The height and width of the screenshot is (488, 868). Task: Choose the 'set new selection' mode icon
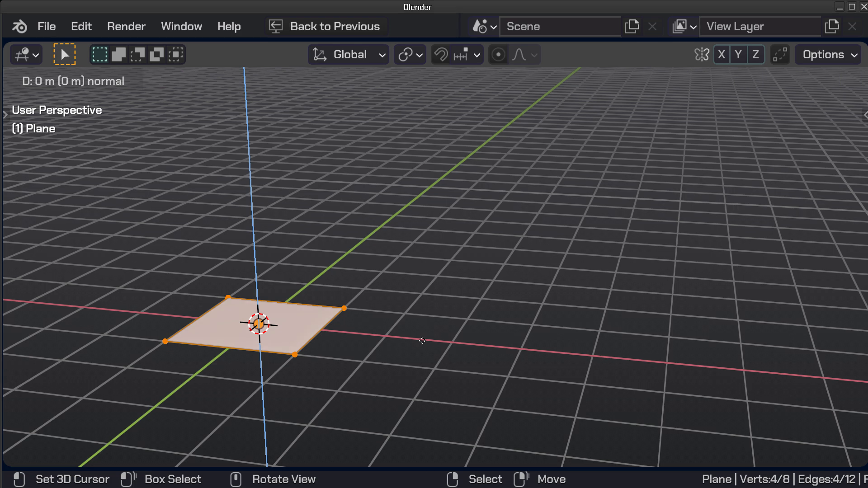(99, 55)
